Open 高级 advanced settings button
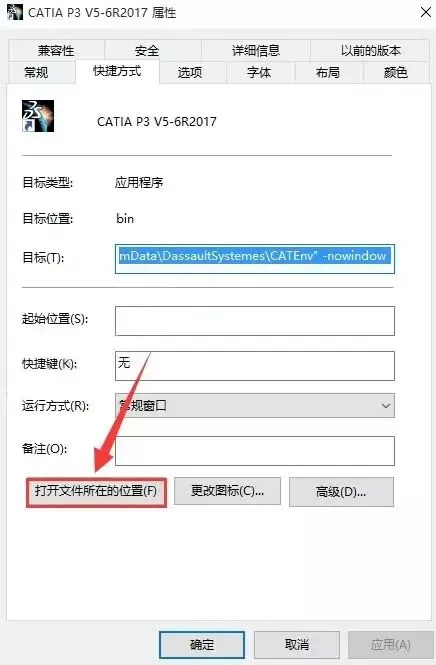The image size is (436, 665). tap(341, 492)
